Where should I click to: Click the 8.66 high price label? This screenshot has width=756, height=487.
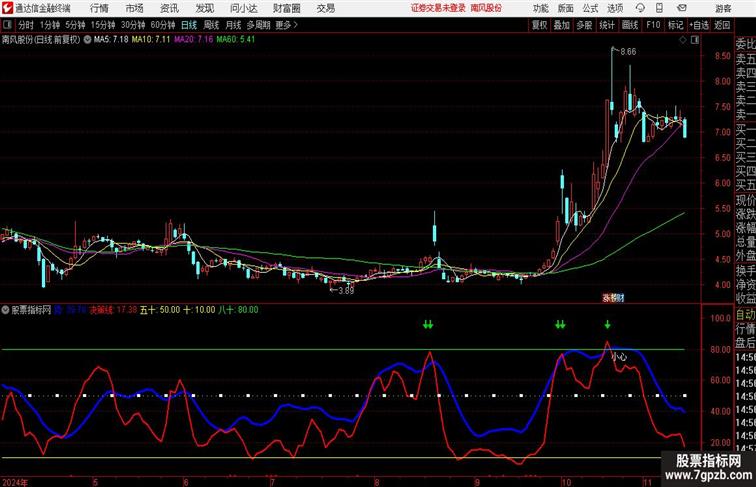pos(627,52)
